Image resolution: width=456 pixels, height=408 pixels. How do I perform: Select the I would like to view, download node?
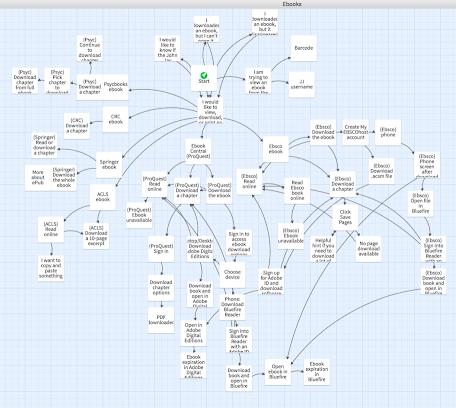click(210, 110)
